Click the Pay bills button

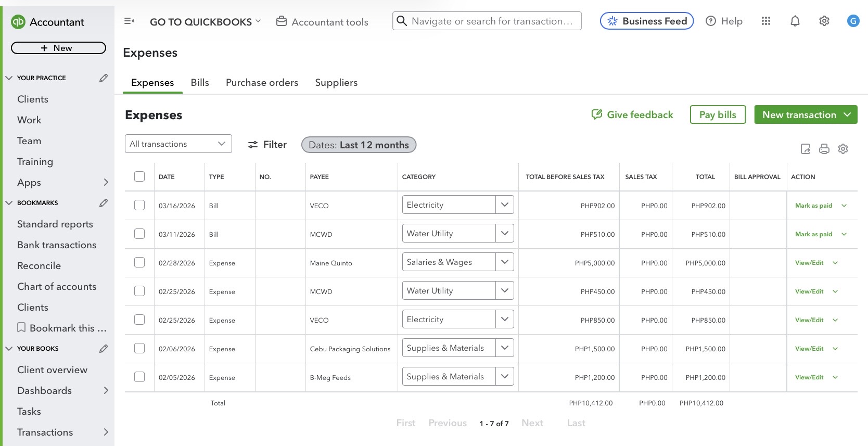point(718,115)
